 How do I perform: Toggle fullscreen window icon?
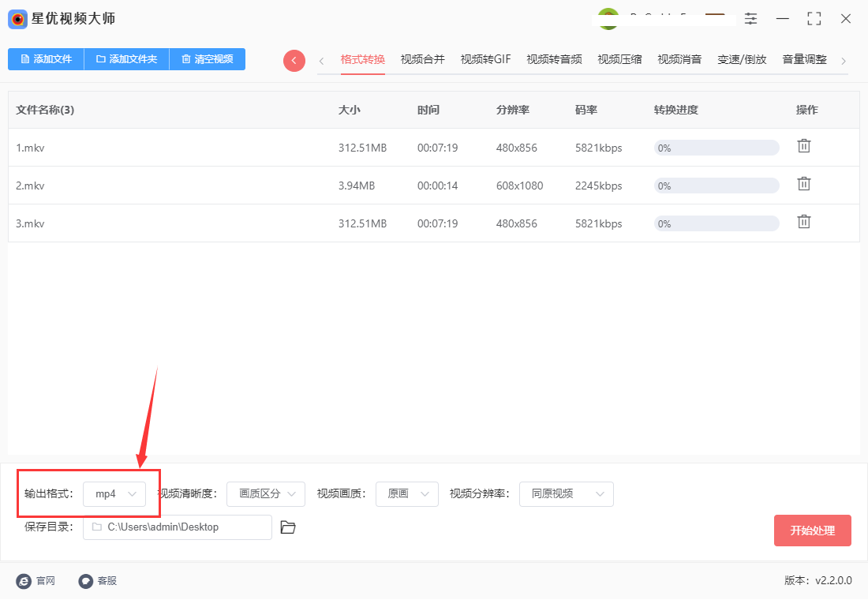[x=814, y=19]
